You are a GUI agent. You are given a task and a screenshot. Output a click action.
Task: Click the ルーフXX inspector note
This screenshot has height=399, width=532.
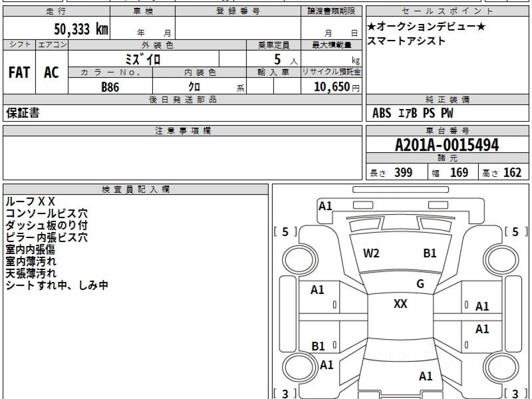click(x=31, y=202)
